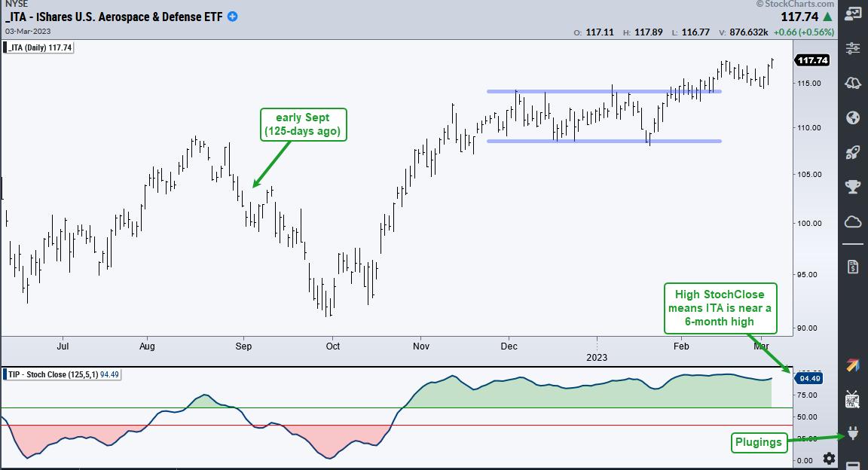Click the globe icon in sidebar
The height and width of the screenshot is (470, 868).
[x=853, y=117]
